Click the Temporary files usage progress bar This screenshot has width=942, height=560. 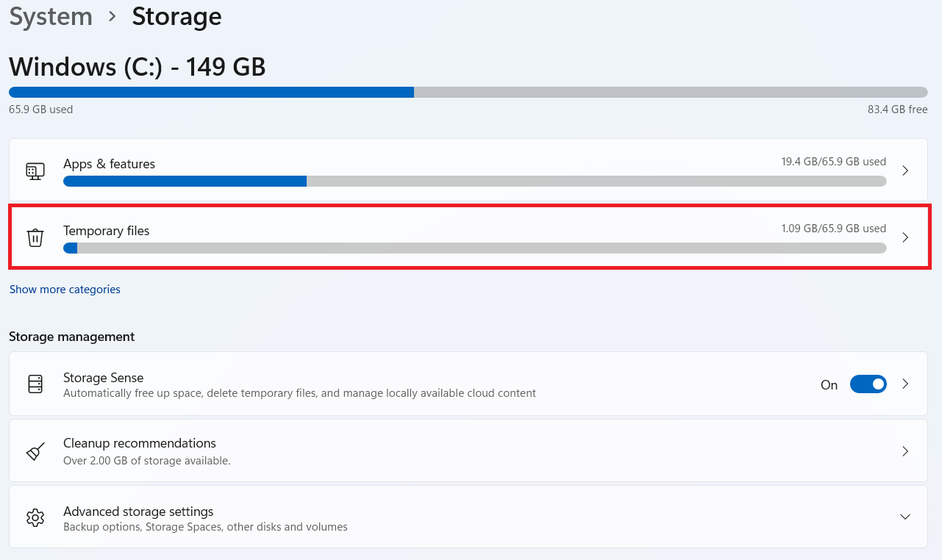(x=474, y=248)
